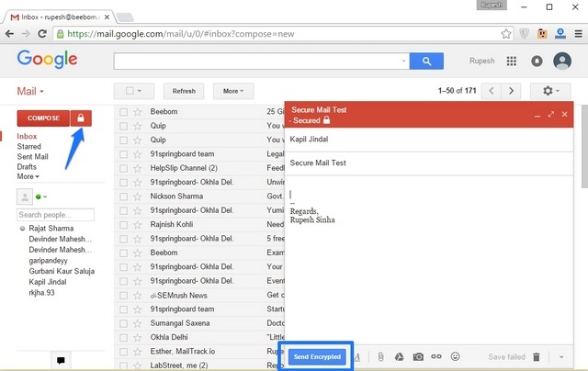Screen dimensions: 588x371
Task: Pop out compose window to full-screen
Action: coord(551,114)
